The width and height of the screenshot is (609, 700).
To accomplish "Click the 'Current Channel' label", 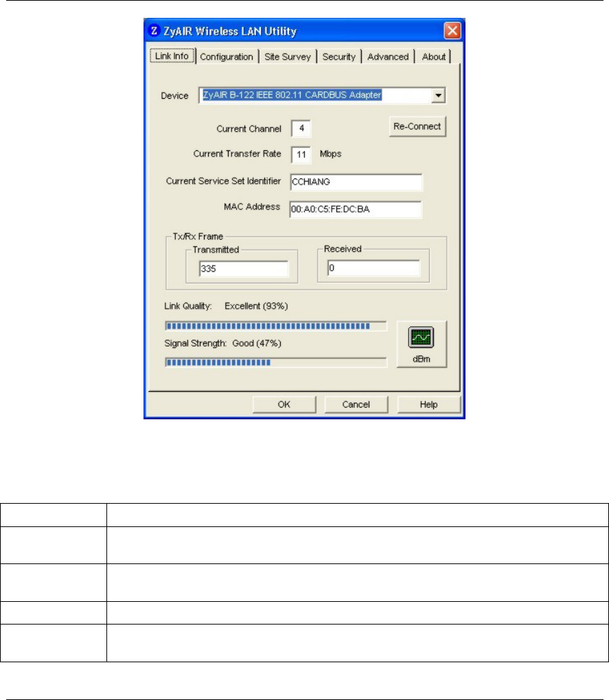I will [249, 129].
